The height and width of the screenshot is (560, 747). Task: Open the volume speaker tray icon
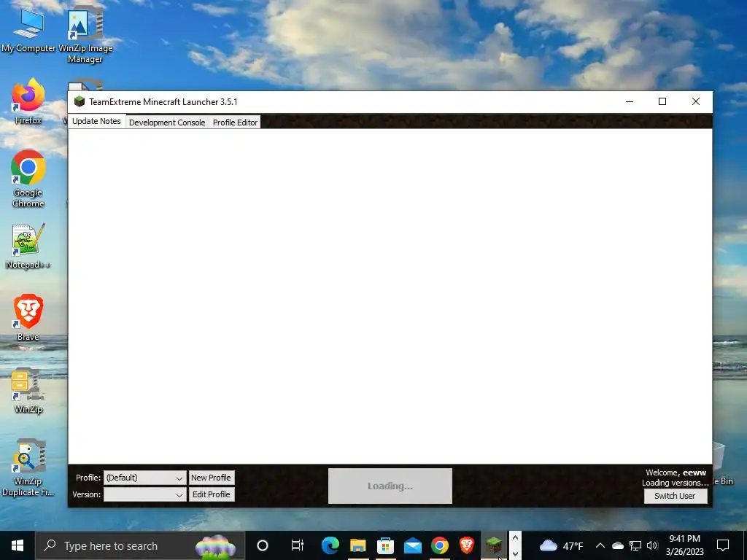[x=653, y=545]
